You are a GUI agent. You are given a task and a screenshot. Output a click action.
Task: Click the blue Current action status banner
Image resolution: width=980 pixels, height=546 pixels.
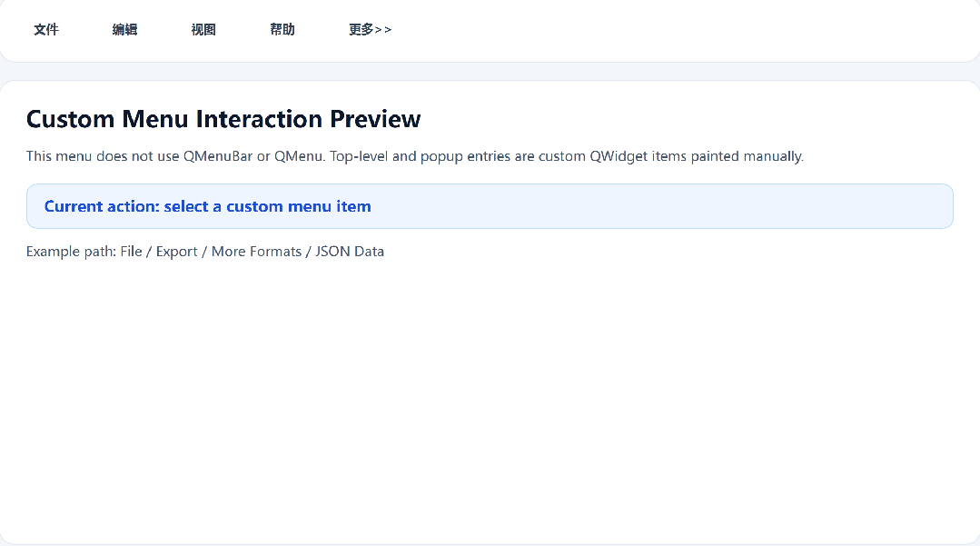(x=490, y=206)
